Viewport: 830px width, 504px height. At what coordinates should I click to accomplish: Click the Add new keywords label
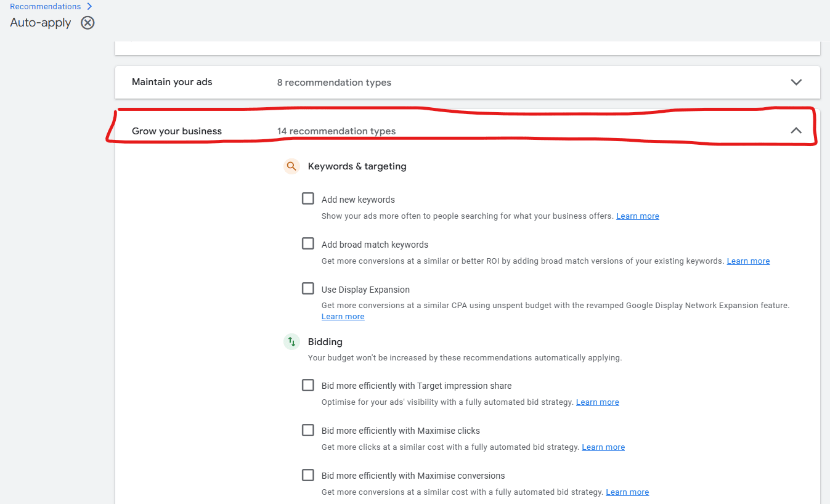point(358,200)
